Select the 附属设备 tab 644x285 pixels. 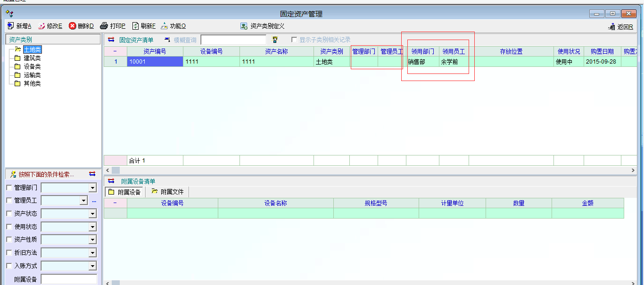tap(125, 192)
